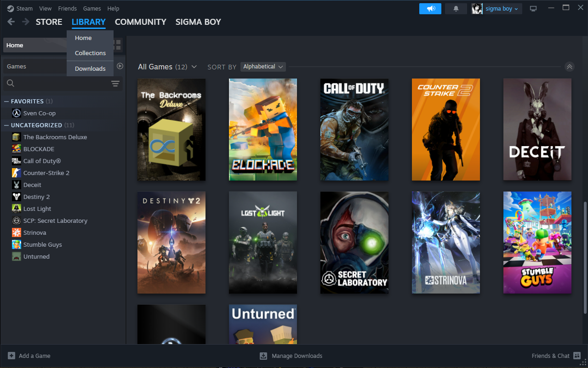Select Collections from the Library menu
This screenshot has height=368, width=588.
(x=90, y=53)
